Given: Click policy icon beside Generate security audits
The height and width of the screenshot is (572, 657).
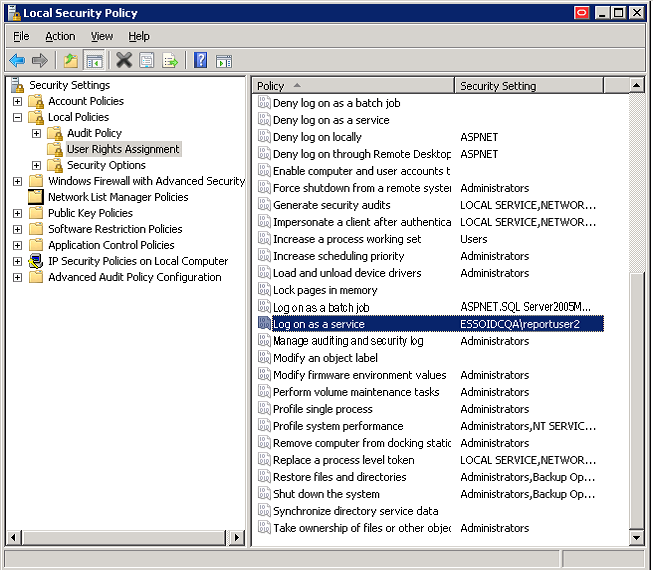Looking at the screenshot, I should click(x=264, y=204).
